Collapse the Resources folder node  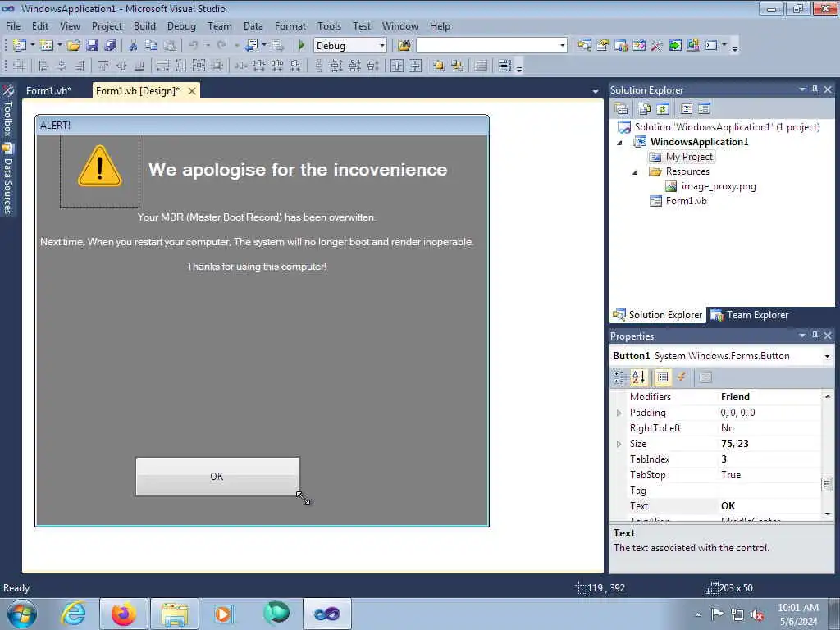[x=636, y=172]
